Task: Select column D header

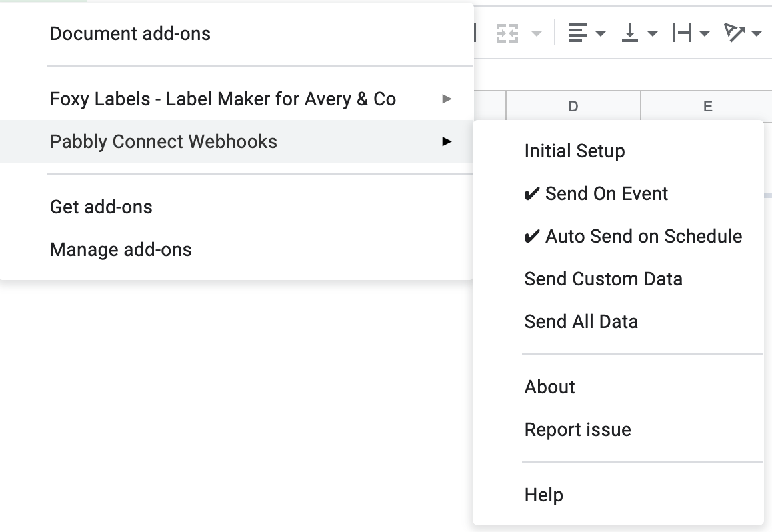Action: pos(573,106)
